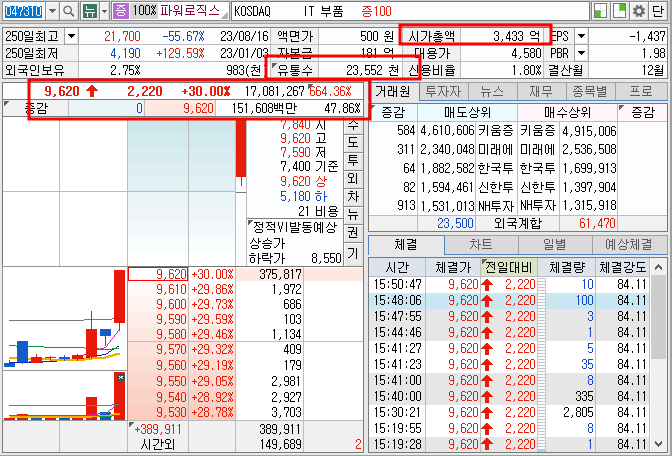Expand the EPS indicator dropdown

point(581,36)
